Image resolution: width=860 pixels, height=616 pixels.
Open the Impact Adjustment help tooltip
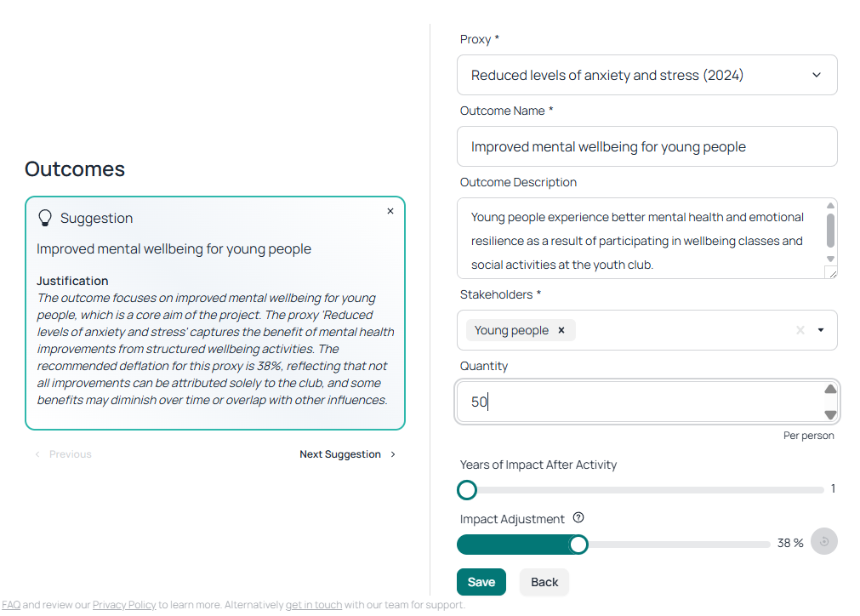pyautogui.click(x=578, y=518)
